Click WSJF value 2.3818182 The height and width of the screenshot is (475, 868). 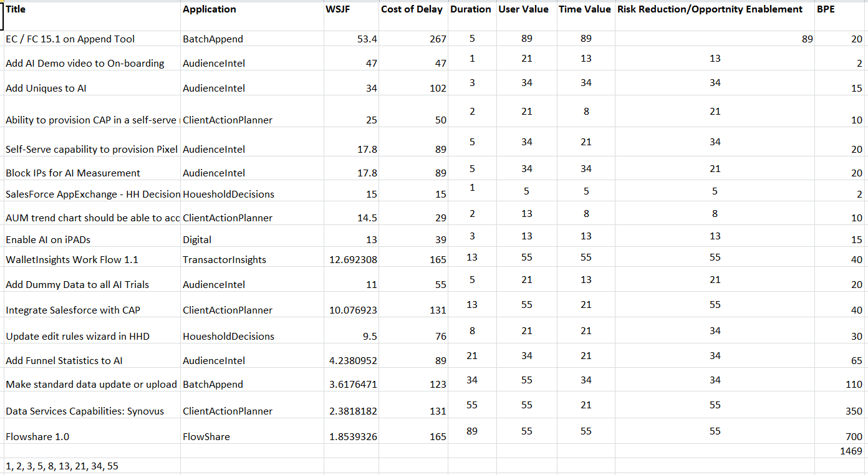(x=352, y=405)
